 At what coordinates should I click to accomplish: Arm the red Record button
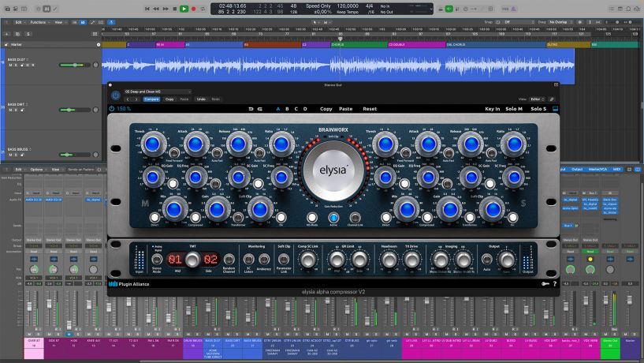(x=193, y=9)
